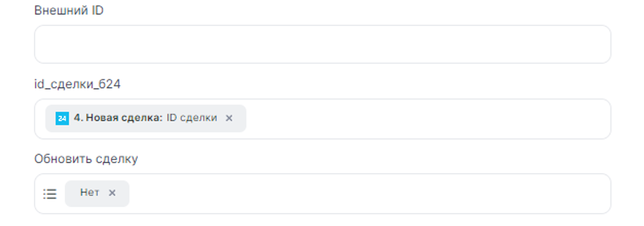Focus the Внешний ID input field
Viewport: 644px width, 226px height.
pos(322,44)
